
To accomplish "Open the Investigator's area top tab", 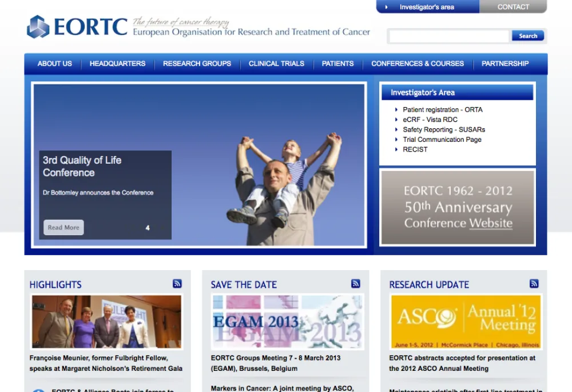I will point(428,6).
